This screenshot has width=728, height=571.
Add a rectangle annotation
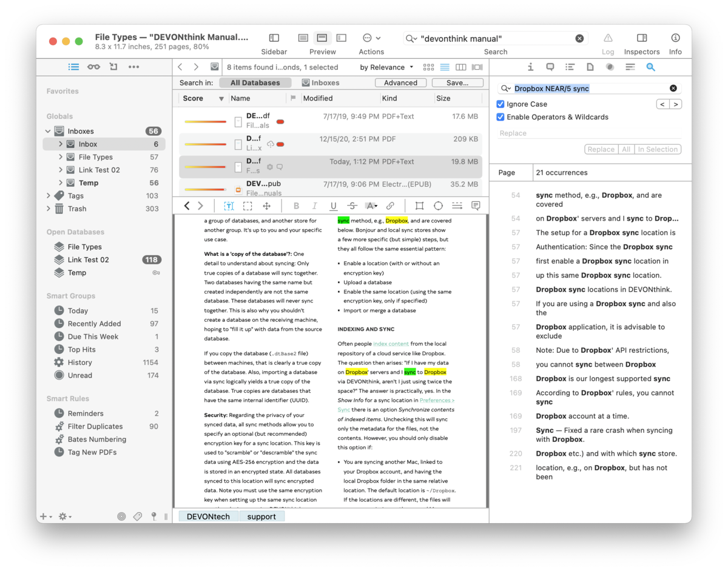(x=419, y=206)
